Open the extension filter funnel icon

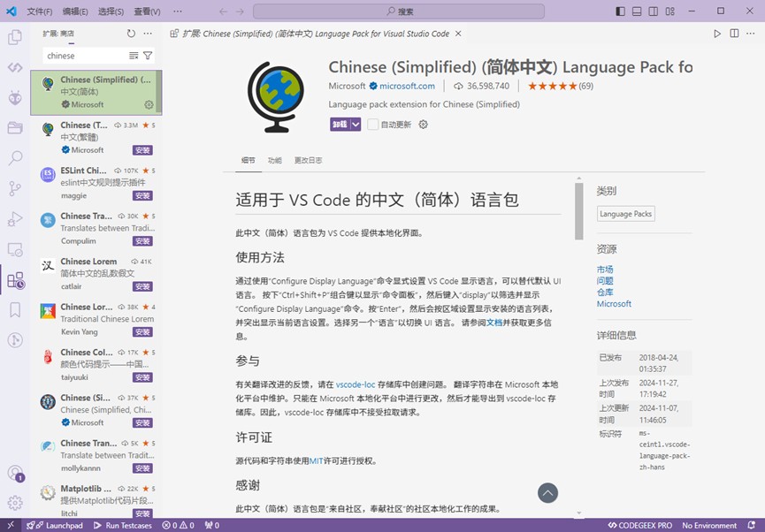point(148,56)
